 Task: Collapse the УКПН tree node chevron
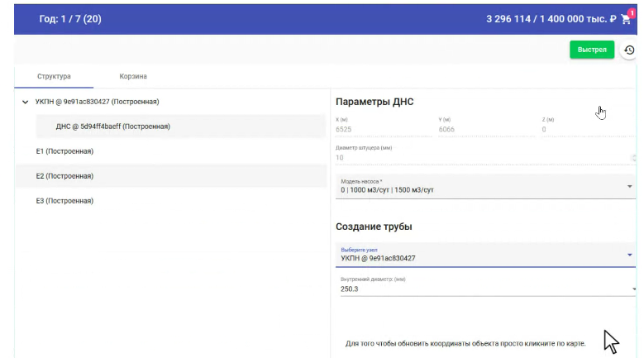pos(25,102)
